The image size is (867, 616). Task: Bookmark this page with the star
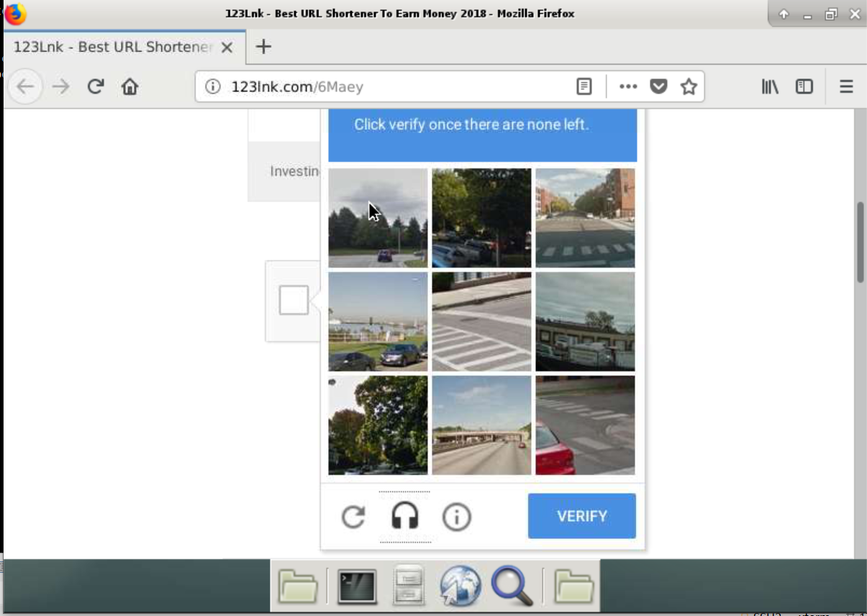[689, 87]
